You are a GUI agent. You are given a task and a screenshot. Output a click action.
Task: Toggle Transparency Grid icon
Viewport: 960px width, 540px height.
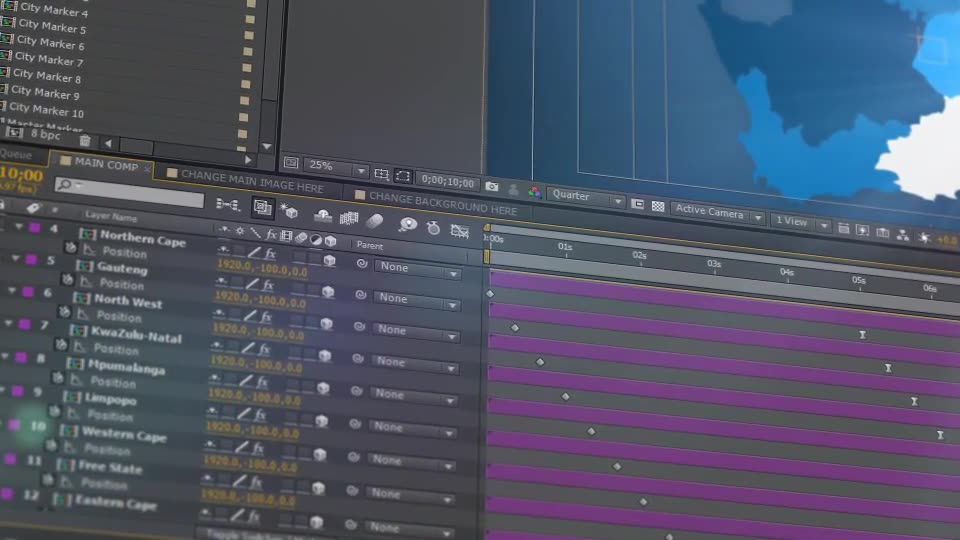click(x=658, y=206)
